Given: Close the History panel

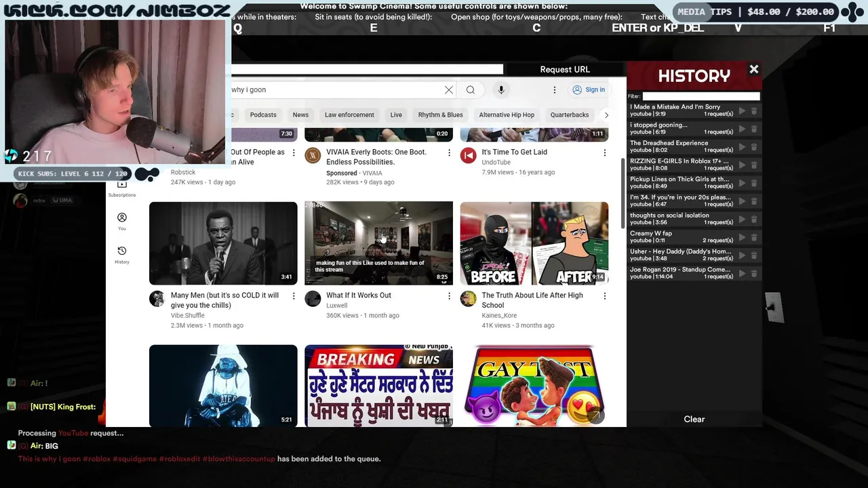Looking at the screenshot, I should [x=753, y=69].
